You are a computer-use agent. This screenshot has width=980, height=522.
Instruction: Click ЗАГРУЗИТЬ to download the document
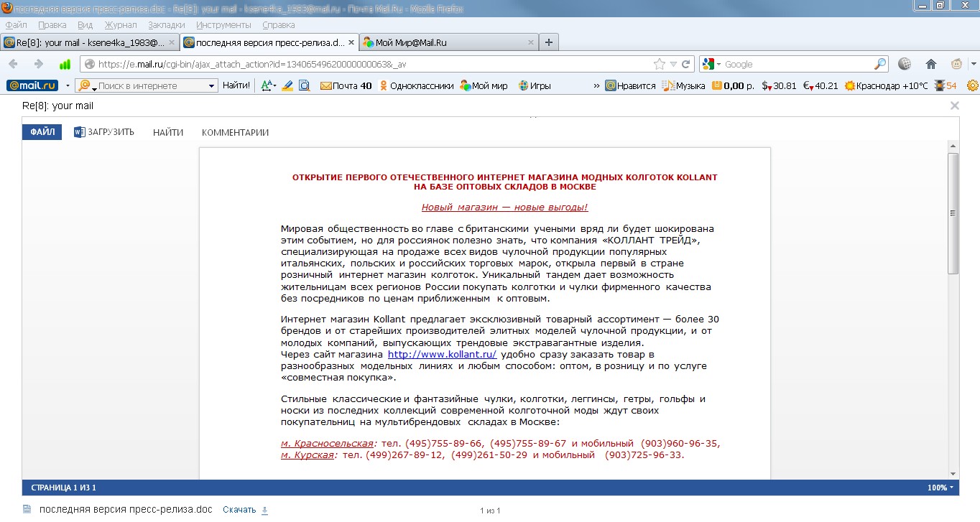click(x=104, y=132)
